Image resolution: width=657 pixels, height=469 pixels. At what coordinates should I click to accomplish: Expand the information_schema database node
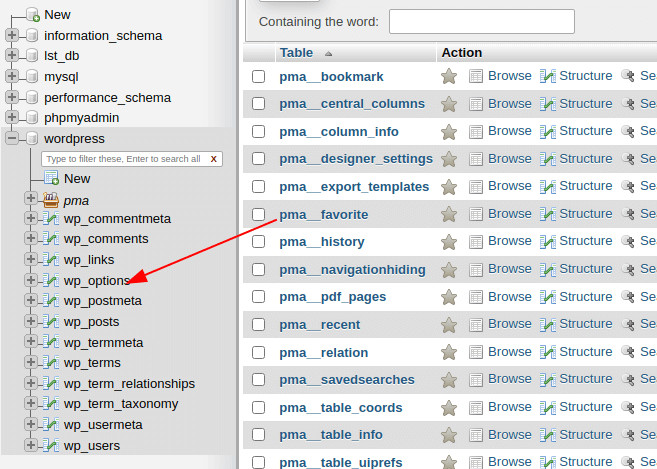coord(12,35)
